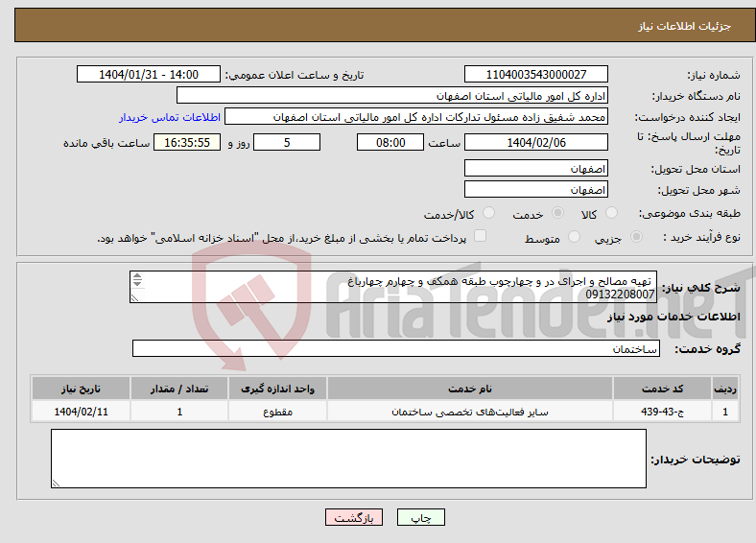Image resolution: width=756 pixels, height=543 pixels.
Task: Click the تعداد / مقدار column header
Action: click(x=179, y=389)
